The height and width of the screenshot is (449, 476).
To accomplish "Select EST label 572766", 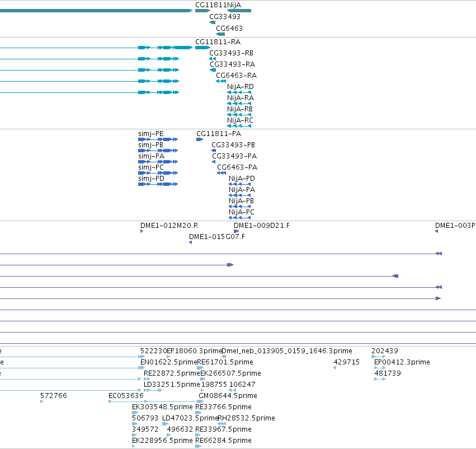I will tap(54, 395).
